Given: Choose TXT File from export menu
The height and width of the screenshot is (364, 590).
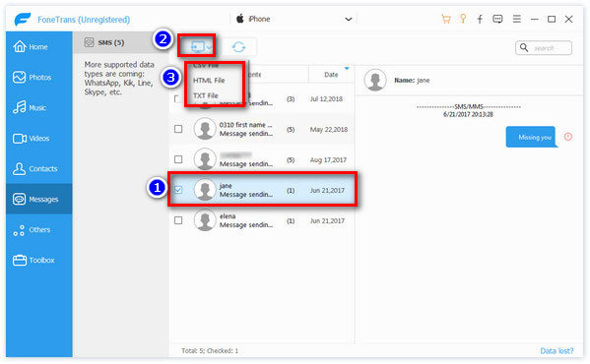Looking at the screenshot, I should click(206, 95).
